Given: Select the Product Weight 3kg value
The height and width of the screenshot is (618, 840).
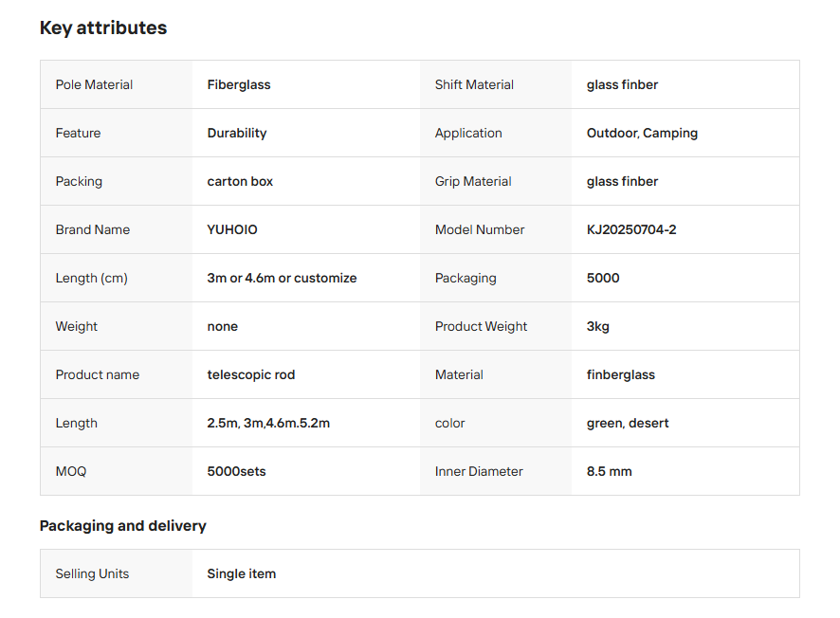Looking at the screenshot, I should (598, 327).
